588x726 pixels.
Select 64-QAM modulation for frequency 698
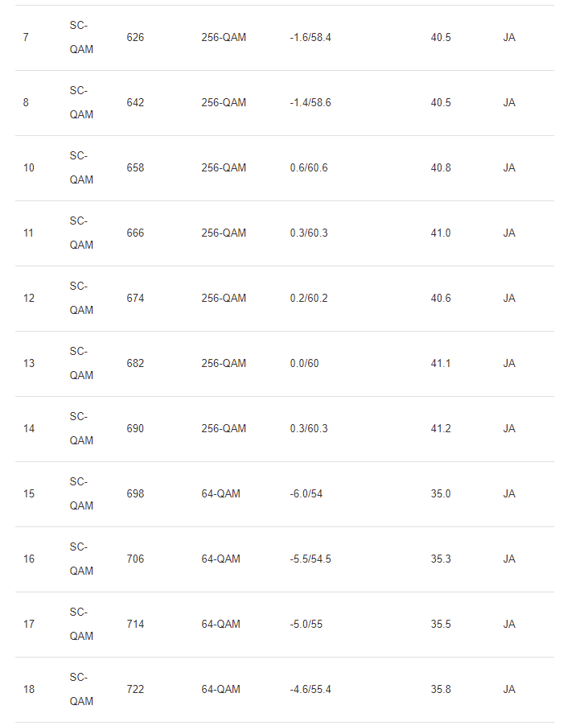[x=220, y=494]
